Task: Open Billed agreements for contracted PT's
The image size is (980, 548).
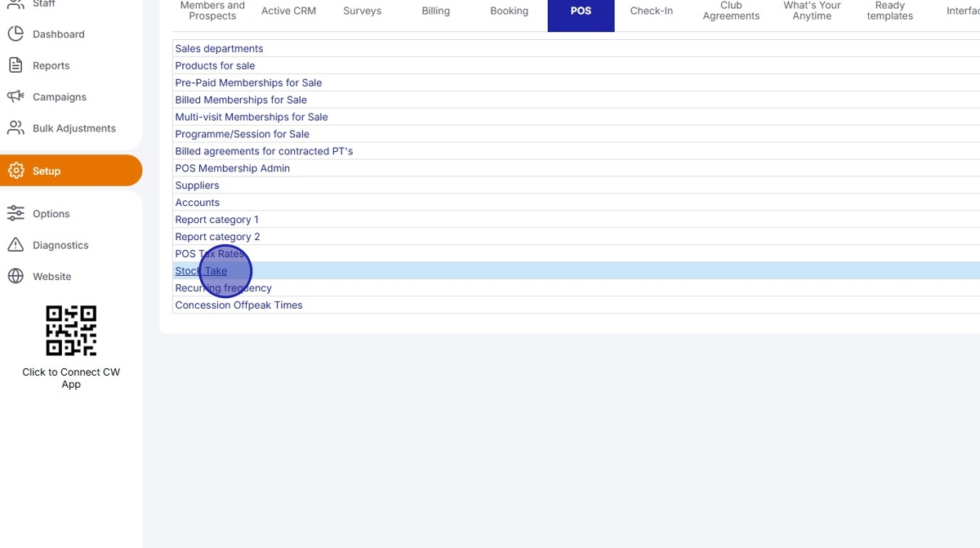Action: click(264, 151)
